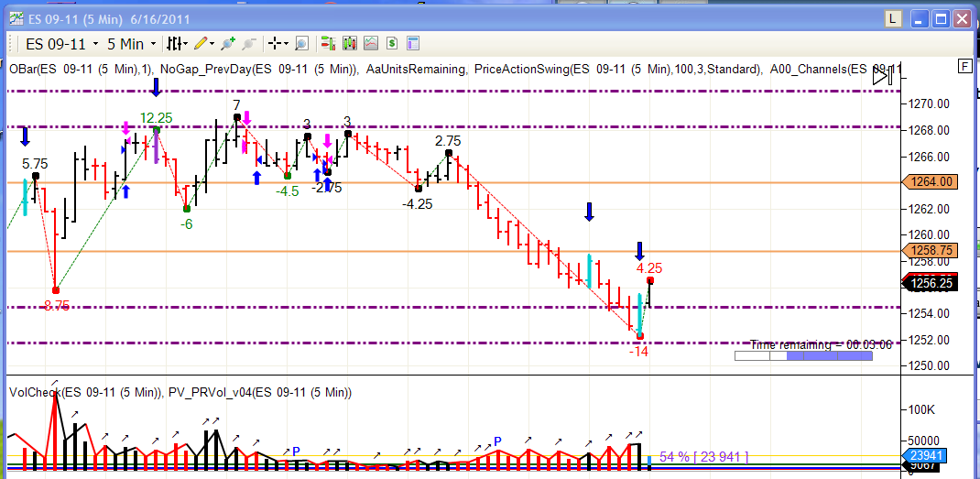Click the 5.75 swing label

[x=35, y=165]
